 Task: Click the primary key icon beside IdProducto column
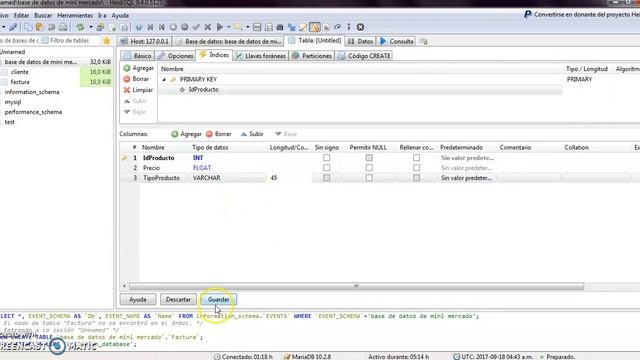point(125,158)
